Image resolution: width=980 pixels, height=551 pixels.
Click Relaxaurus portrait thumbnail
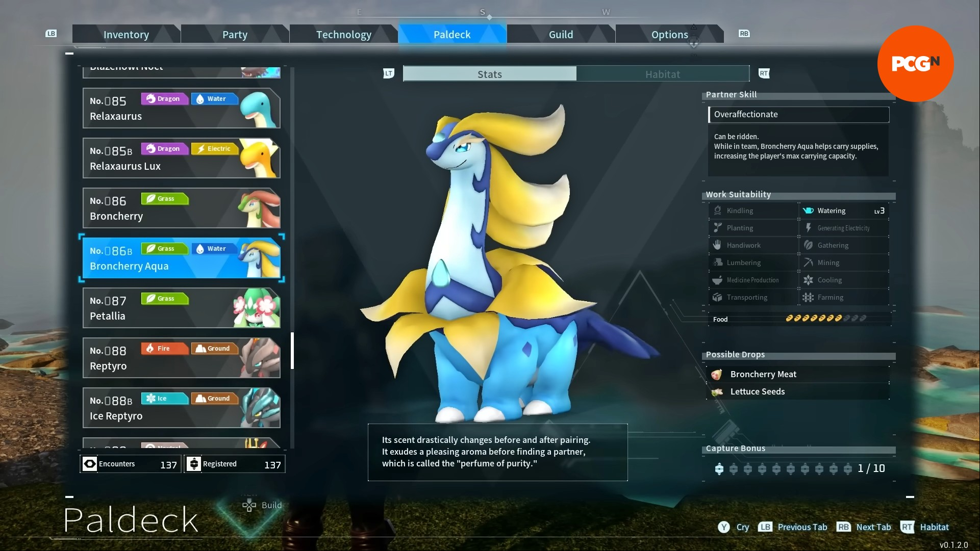(259, 109)
